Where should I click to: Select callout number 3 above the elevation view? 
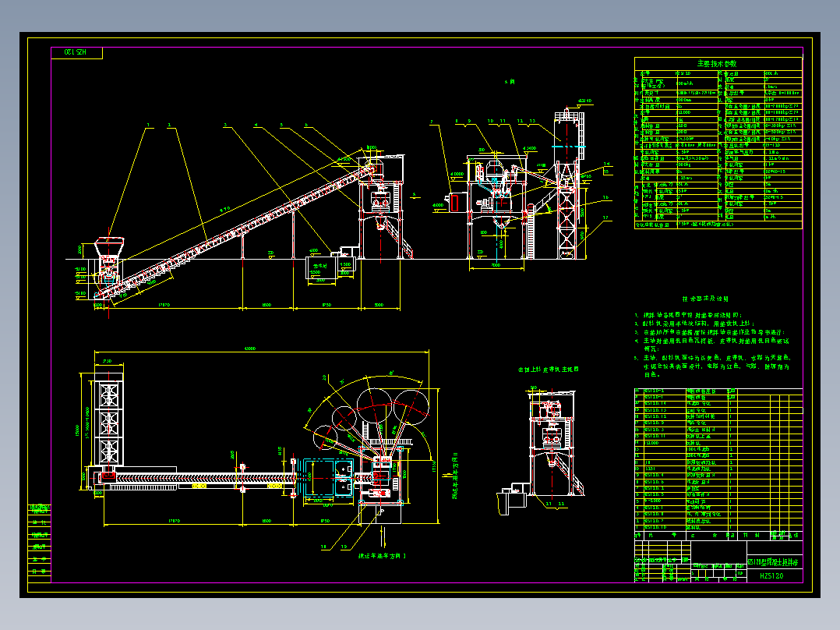tap(225, 126)
